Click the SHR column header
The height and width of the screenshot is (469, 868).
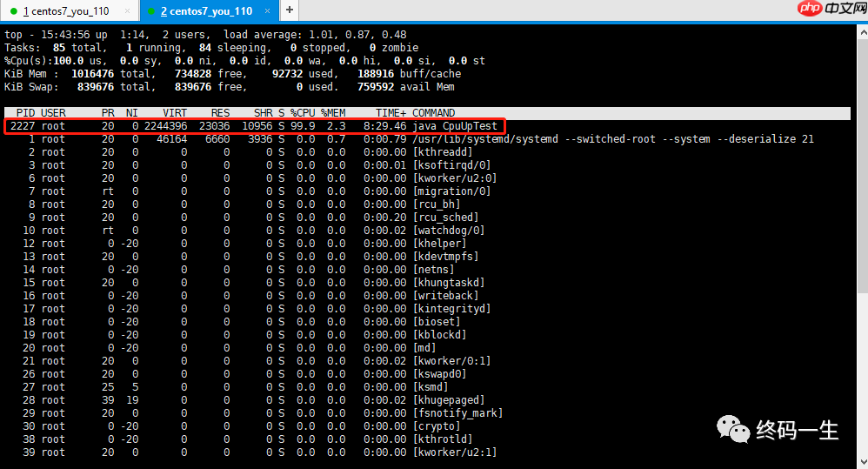point(264,113)
